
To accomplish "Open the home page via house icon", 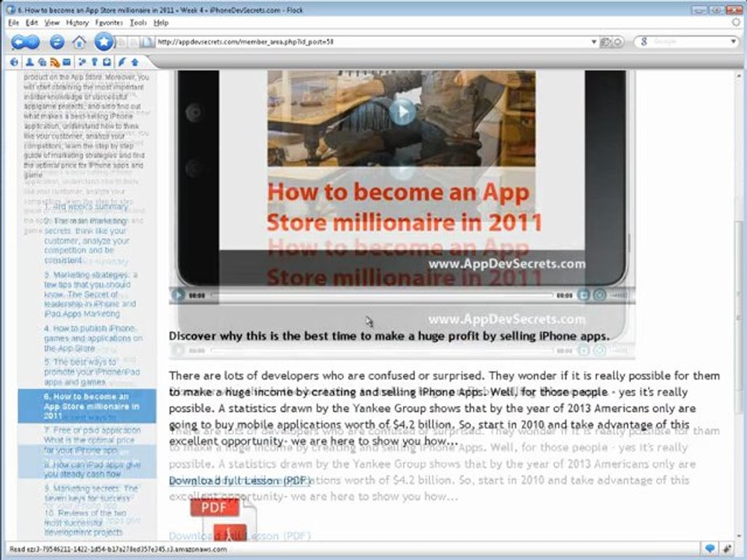I will point(79,42).
